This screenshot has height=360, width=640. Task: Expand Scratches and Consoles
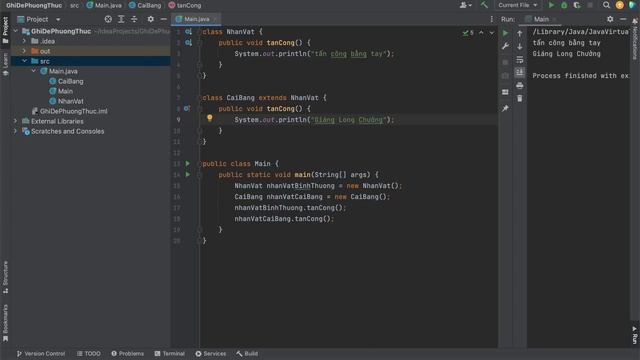pyautogui.click(x=16, y=131)
